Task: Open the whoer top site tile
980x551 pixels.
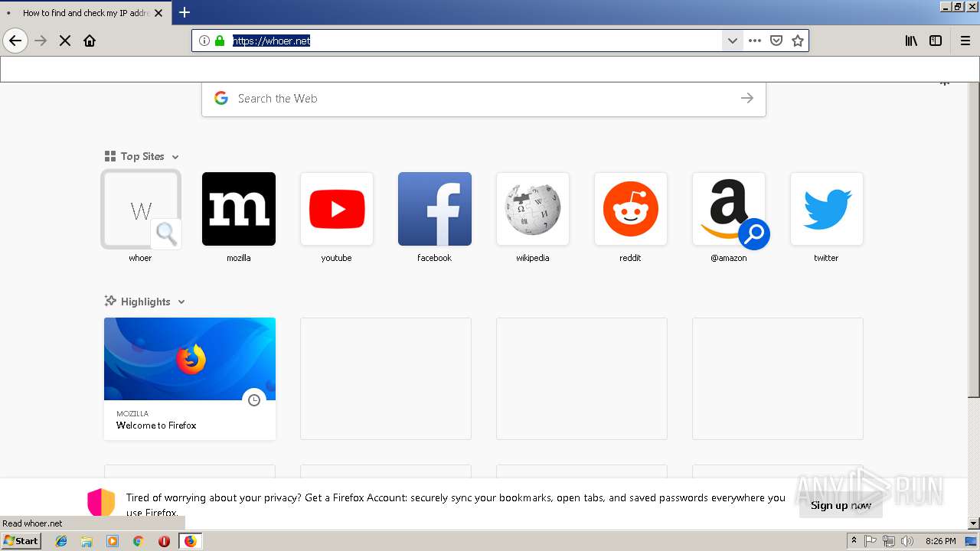Action: coord(141,209)
